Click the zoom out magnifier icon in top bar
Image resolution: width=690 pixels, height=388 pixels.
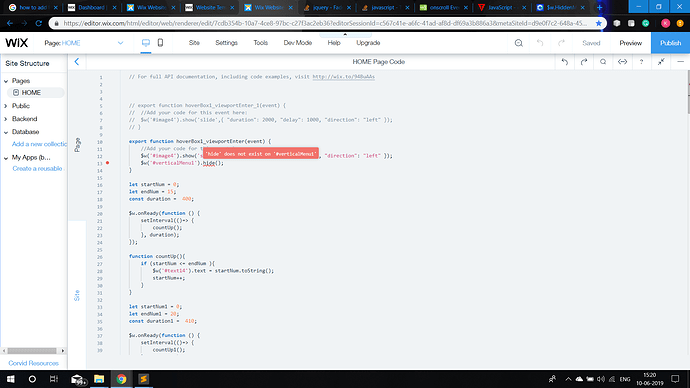[x=519, y=43]
